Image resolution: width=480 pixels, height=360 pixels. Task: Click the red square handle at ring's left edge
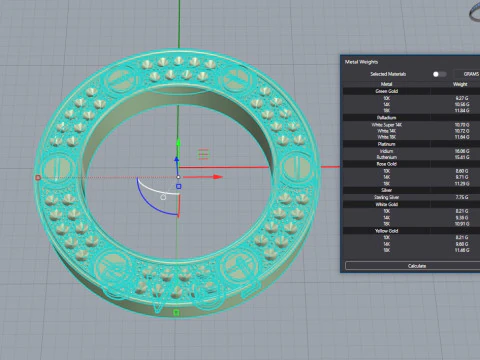point(38,178)
